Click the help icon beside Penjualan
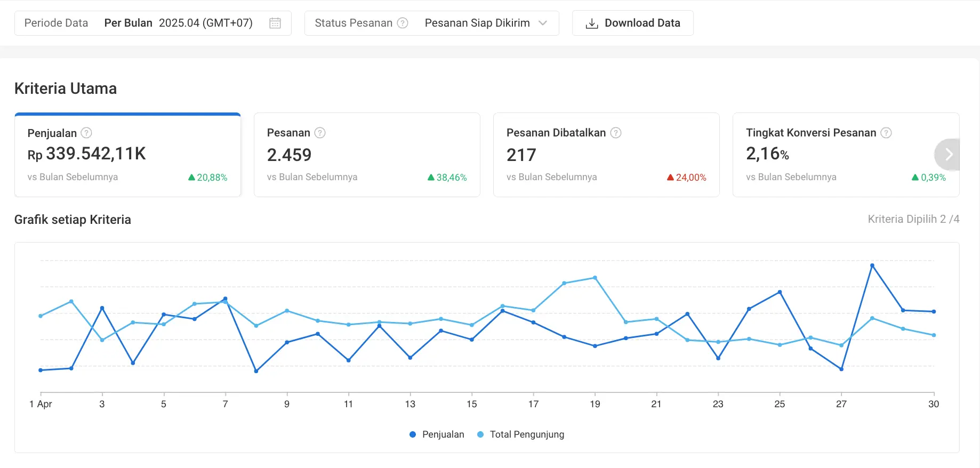This screenshot has width=980, height=468. coord(86,133)
